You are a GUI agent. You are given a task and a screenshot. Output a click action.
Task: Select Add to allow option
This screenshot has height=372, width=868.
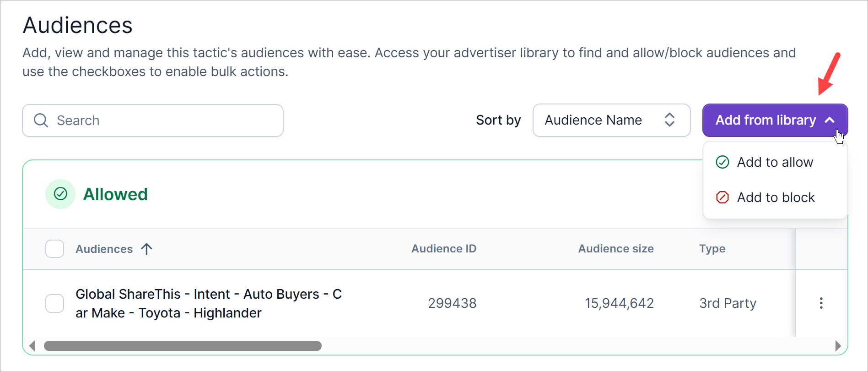click(775, 162)
